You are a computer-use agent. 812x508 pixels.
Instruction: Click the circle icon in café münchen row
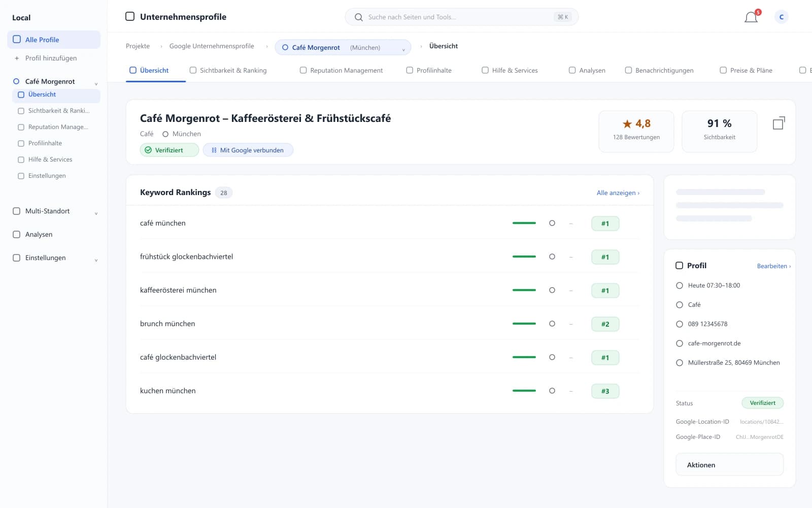point(552,223)
